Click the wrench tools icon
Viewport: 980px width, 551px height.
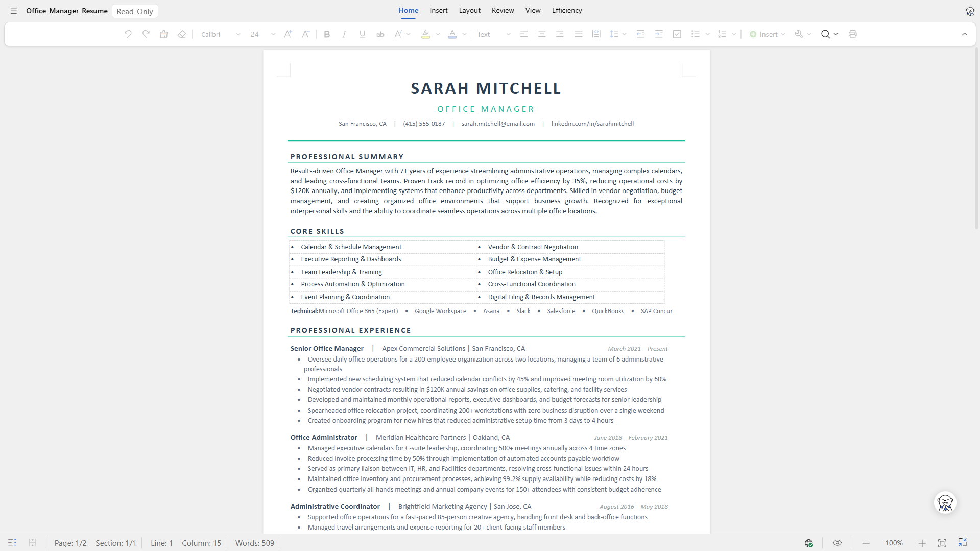click(x=799, y=34)
